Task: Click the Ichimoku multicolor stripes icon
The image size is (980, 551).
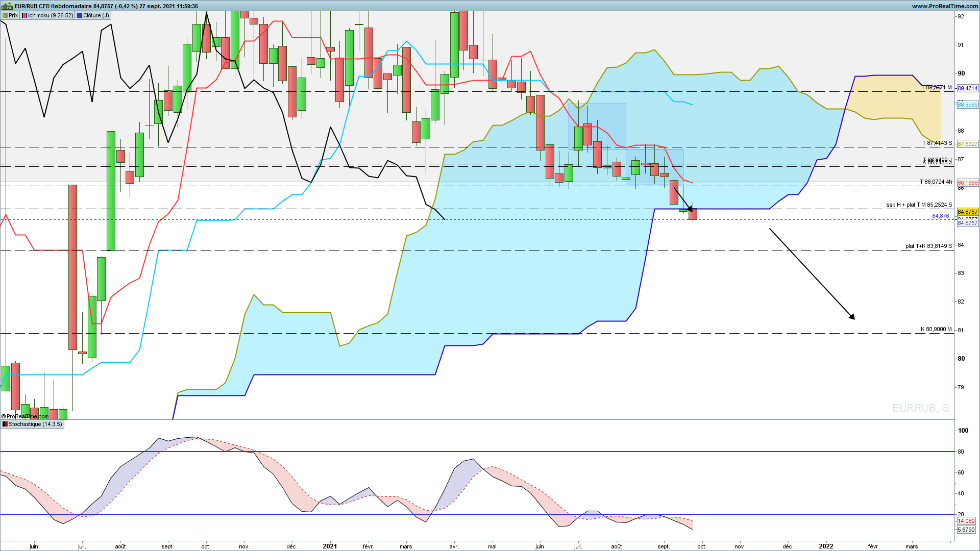Action: (24, 16)
